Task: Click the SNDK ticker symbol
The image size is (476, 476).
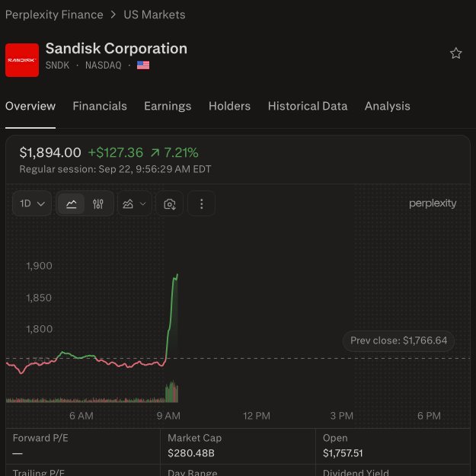Action: (57, 65)
